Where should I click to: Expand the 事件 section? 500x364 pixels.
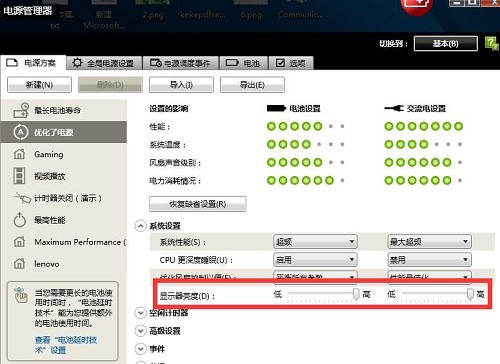pos(140,349)
